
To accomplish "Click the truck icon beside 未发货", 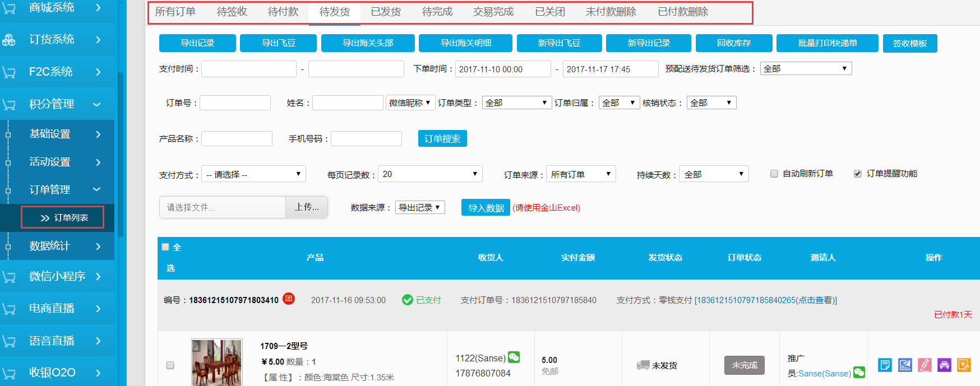I will pos(643,365).
